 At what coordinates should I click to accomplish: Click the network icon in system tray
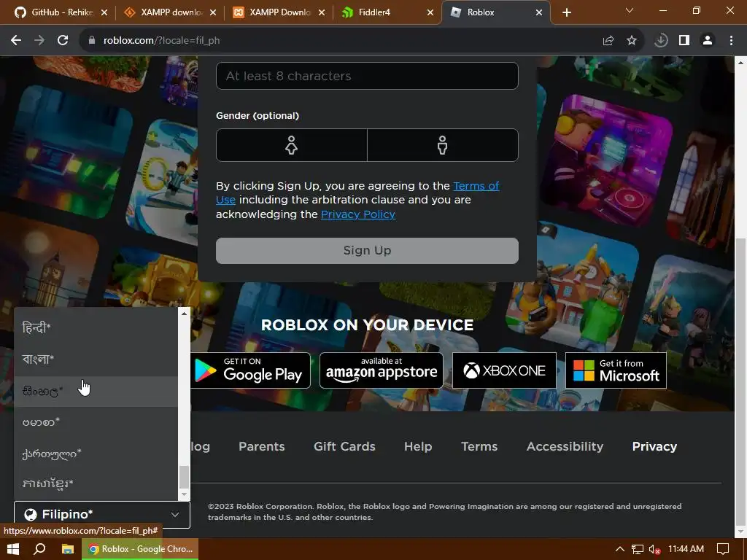[637, 549]
